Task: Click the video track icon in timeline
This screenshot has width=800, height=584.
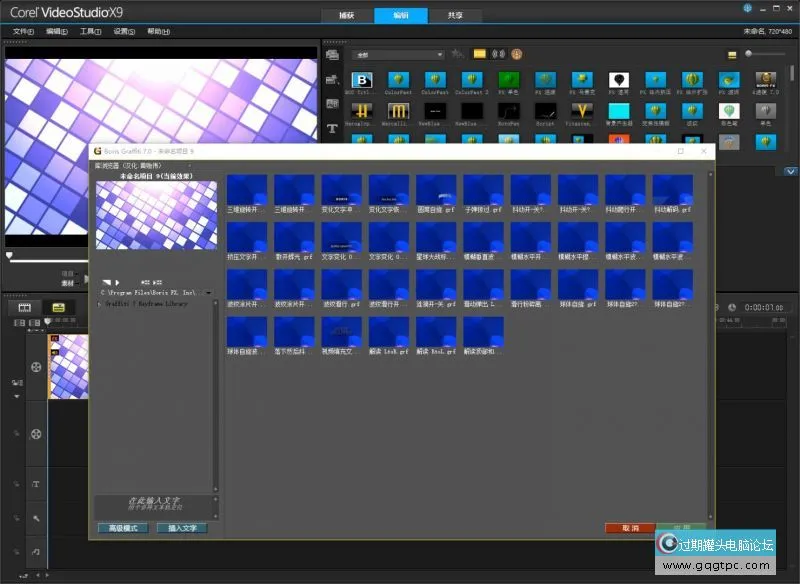Action: (x=36, y=365)
